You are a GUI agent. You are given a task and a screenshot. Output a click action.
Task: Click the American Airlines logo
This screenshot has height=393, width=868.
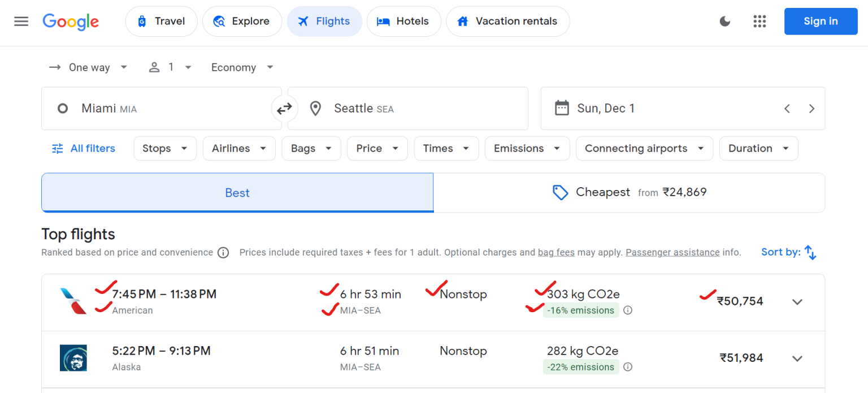pos(73,301)
